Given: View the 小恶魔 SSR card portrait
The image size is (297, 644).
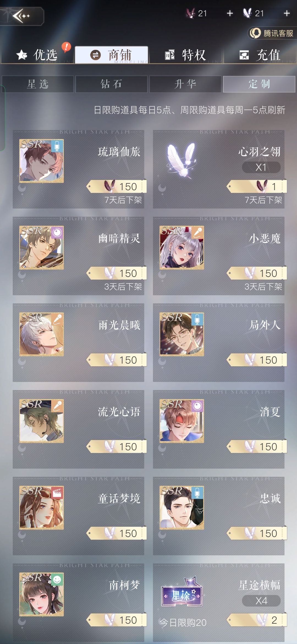Looking at the screenshot, I should click(182, 248).
